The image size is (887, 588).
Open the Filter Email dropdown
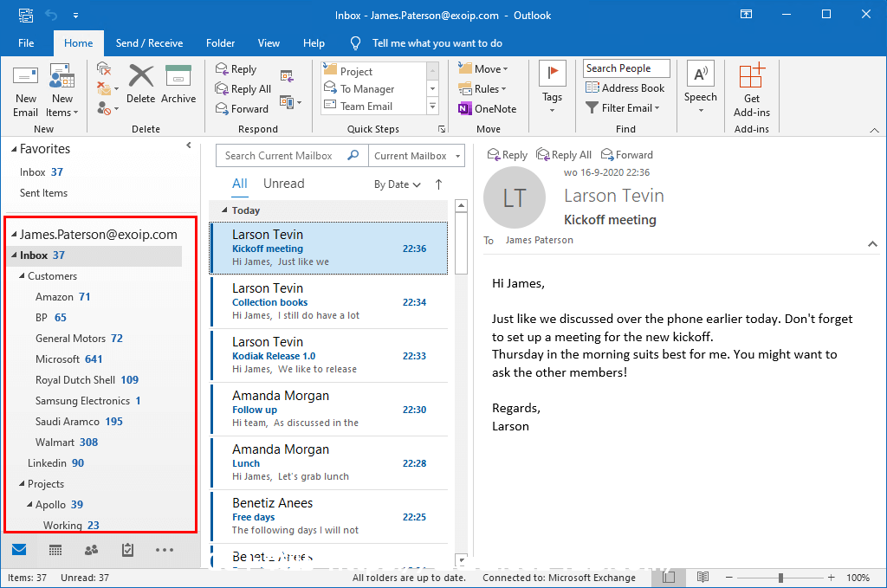tap(623, 107)
